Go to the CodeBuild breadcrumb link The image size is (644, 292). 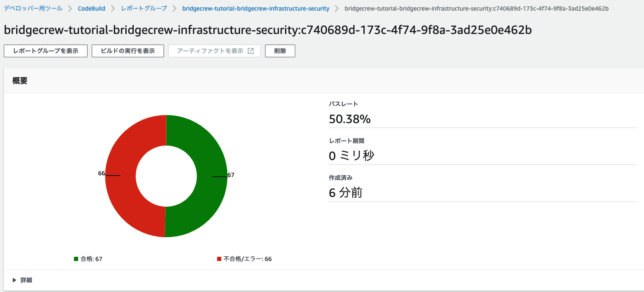point(91,8)
